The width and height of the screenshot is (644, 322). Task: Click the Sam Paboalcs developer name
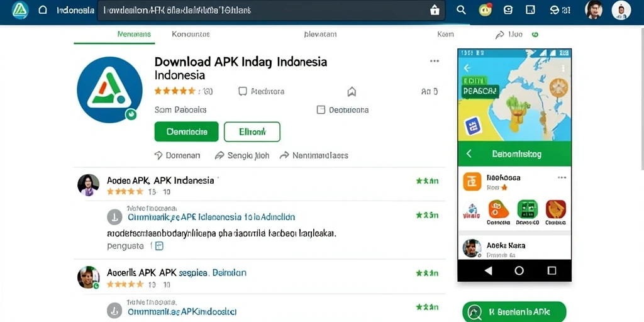[x=180, y=109]
